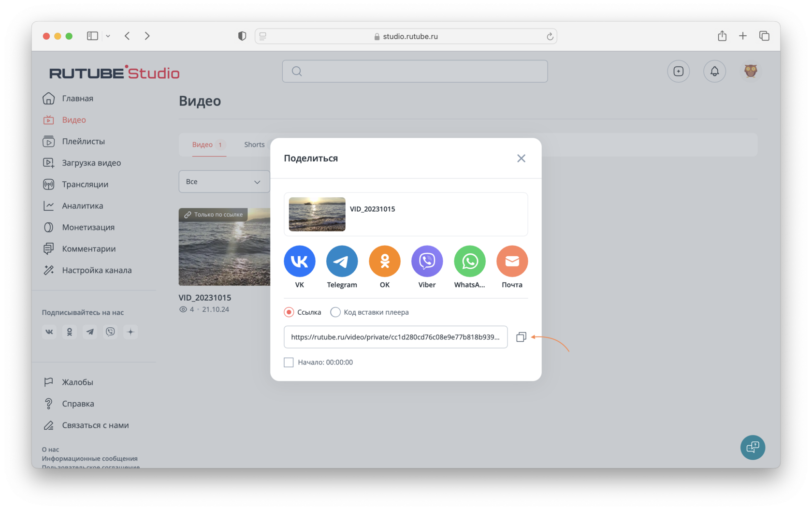Image resolution: width=812 pixels, height=510 pixels.
Task: Go forward with the Safari forward arrow
Action: click(x=147, y=36)
